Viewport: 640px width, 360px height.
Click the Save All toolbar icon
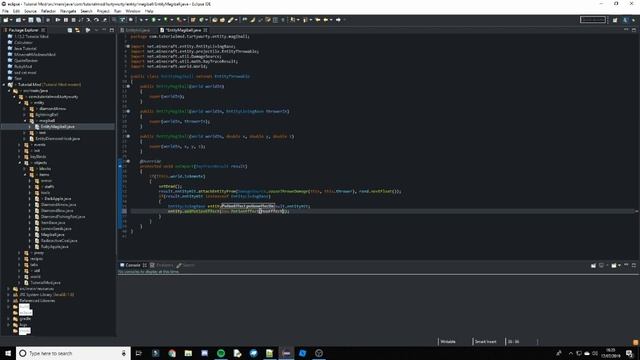[x=38, y=20]
